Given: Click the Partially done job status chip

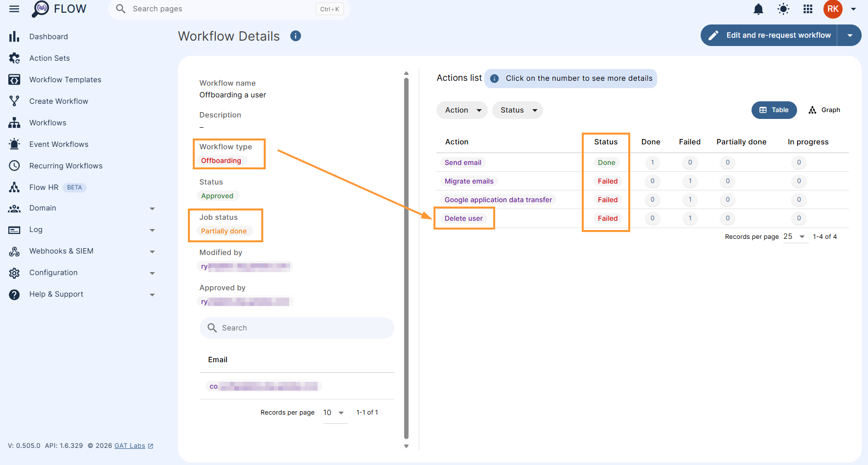Looking at the screenshot, I should pyautogui.click(x=224, y=231).
